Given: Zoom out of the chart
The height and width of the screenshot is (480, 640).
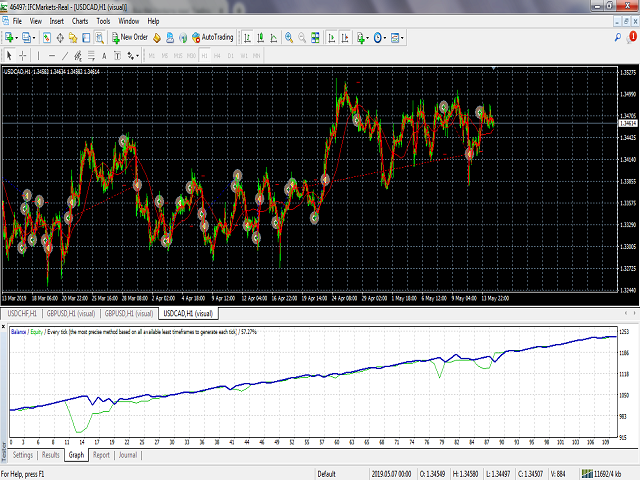Looking at the screenshot, I should point(302,38).
